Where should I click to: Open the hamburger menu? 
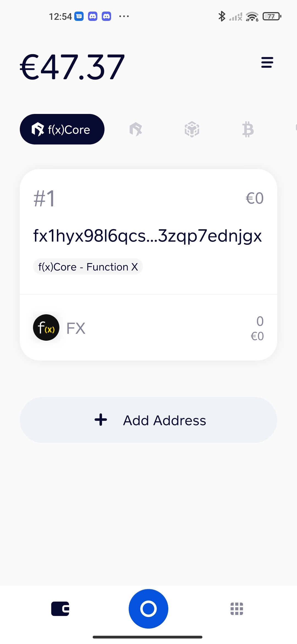point(267,62)
